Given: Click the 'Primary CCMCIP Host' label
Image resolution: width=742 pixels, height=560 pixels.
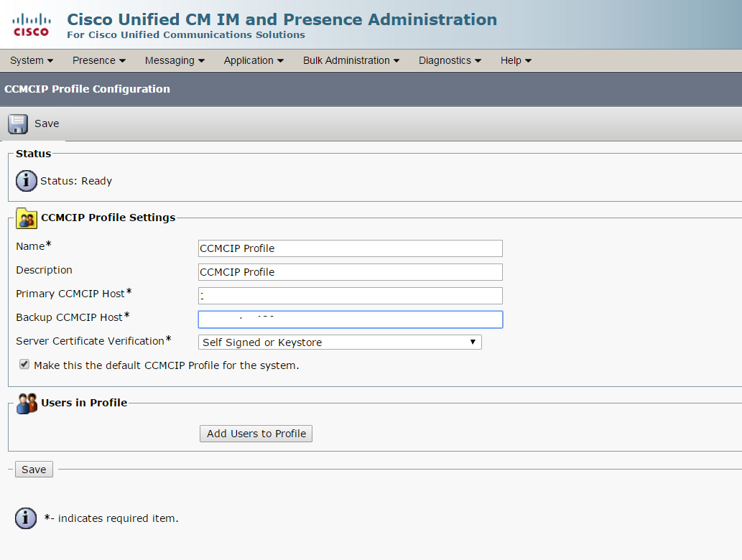Looking at the screenshot, I should point(73,294).
